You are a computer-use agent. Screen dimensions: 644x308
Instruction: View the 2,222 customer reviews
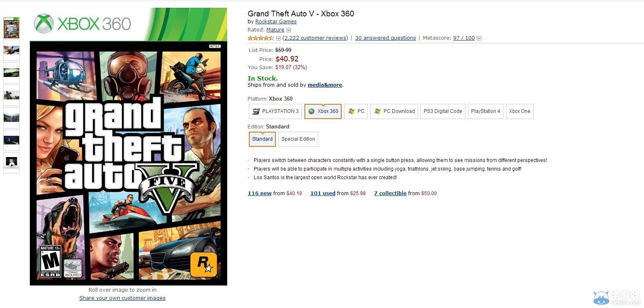315,38
